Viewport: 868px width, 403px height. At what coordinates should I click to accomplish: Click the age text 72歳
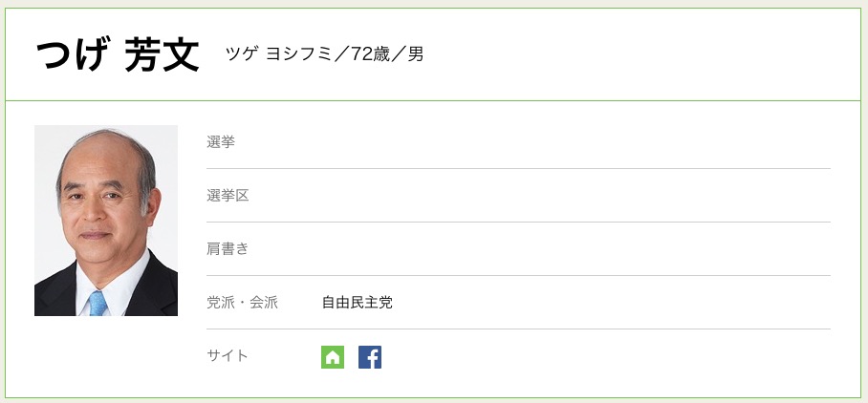click(368, 53)
